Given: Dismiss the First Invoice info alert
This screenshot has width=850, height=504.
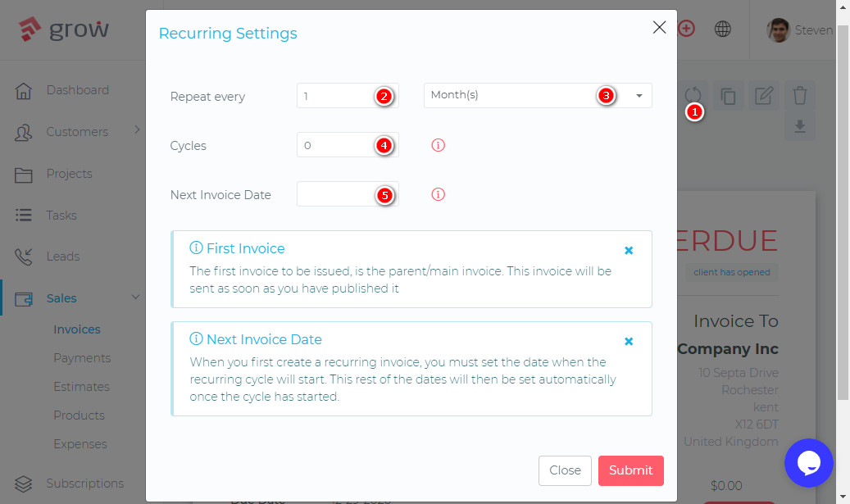Looking at the screenshot, I should [x=629, y=251].
